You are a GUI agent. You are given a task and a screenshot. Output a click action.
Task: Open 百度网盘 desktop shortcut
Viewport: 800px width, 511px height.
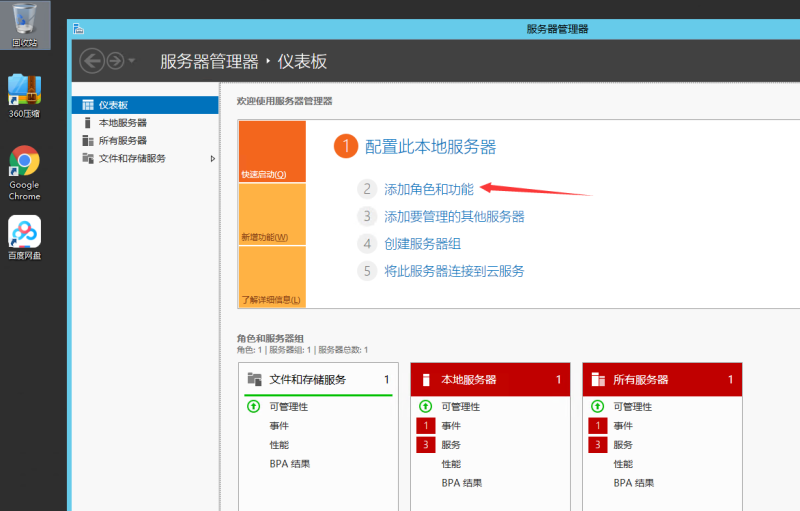click(24, 237)
